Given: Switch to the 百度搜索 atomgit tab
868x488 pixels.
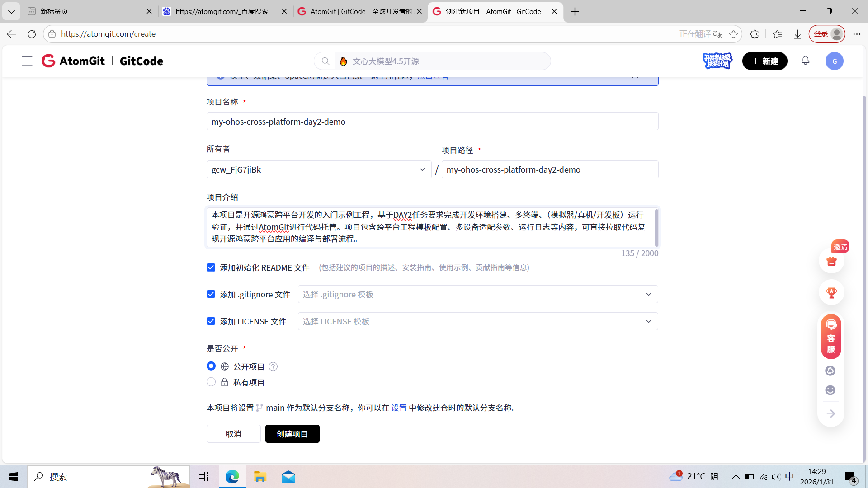Looking at the screenshot, I should click(222, 11).
